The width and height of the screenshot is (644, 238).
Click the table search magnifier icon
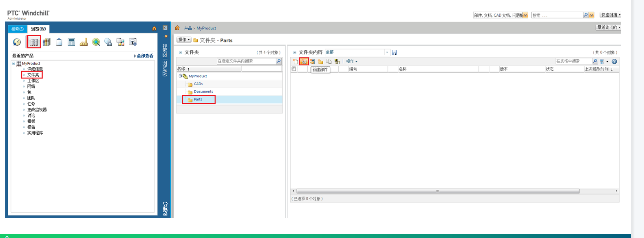pyautogui.click(x=595, y=61)
